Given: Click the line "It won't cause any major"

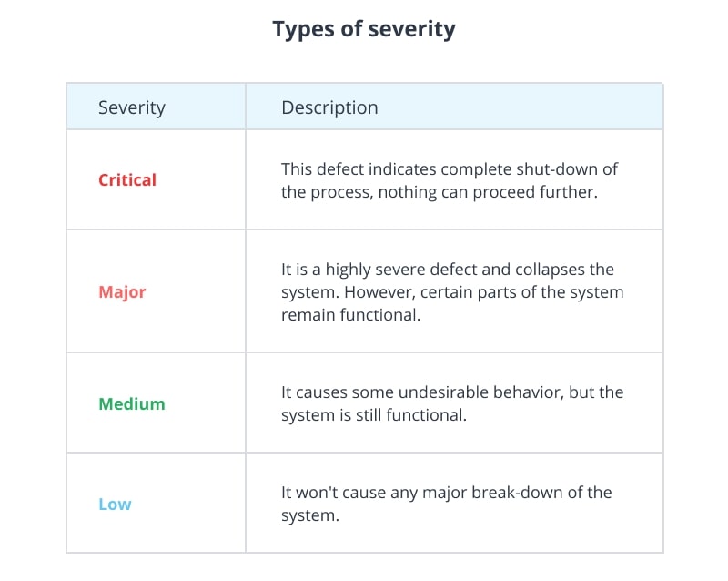Looking at the screenshot, I should [x=446, y=493].
